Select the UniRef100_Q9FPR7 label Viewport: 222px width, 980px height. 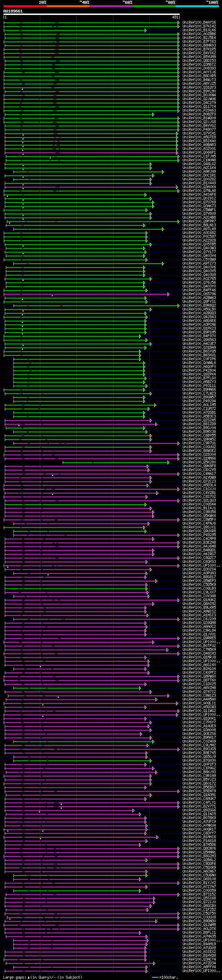click(x=199, y=221)
